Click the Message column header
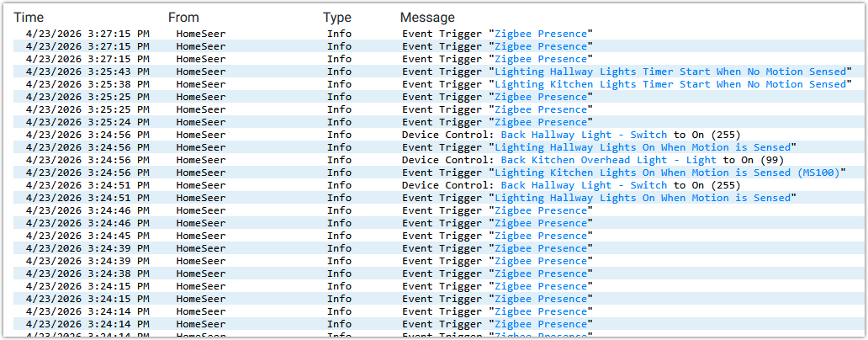Viewport: 868px width, 340px height. point(427,18)
